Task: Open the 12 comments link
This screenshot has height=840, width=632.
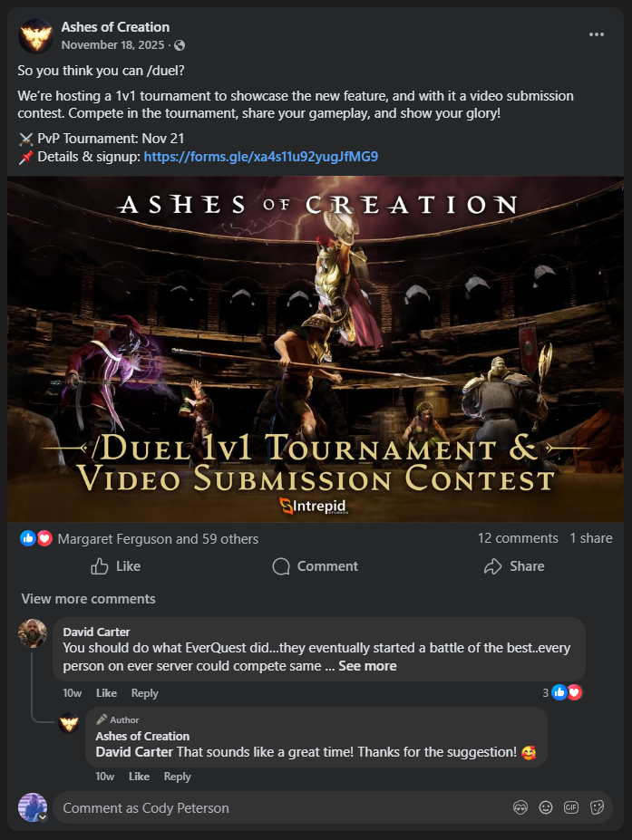Action: coord(518,538)
